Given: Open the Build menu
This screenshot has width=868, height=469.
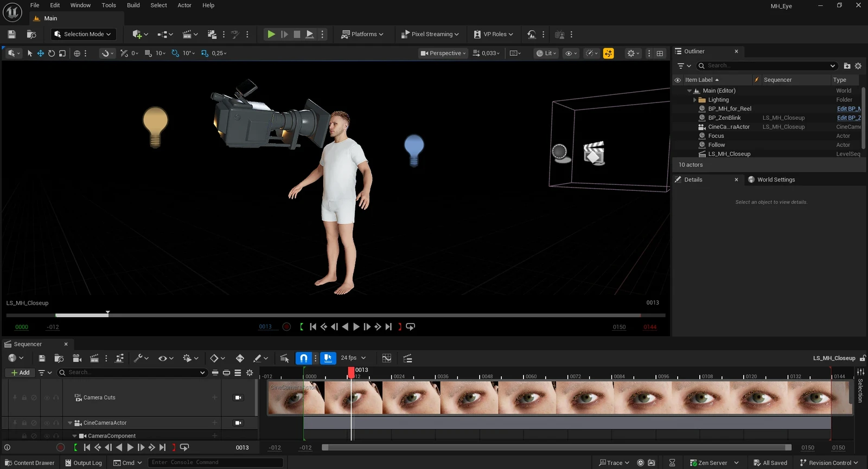Looking at the screenshot, I should (133, 5).
